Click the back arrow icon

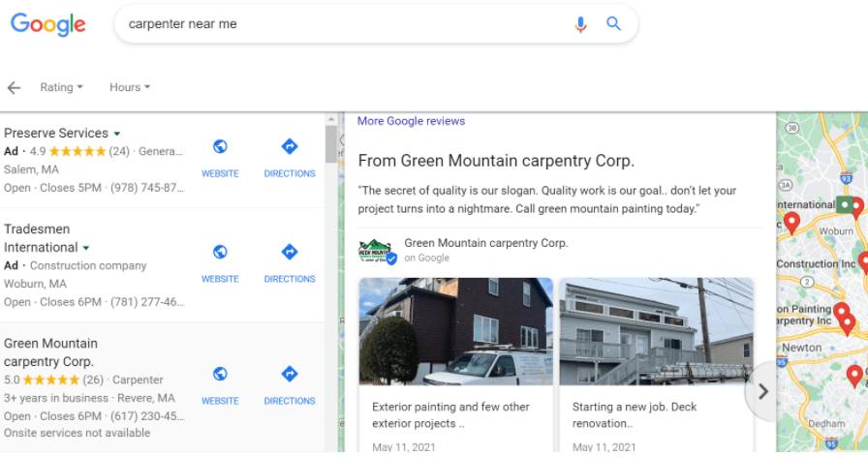pyautogui.click(x=14, y=87)
